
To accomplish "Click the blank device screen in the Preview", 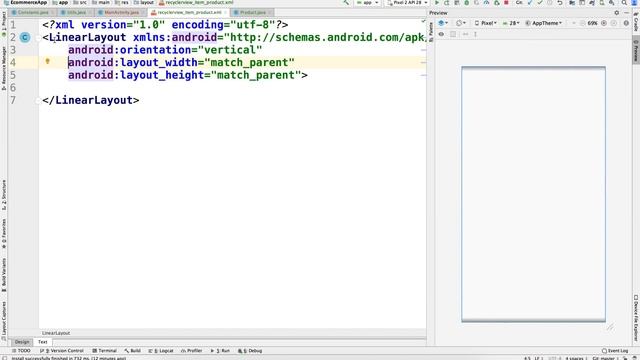I will (x=533, y=194).
